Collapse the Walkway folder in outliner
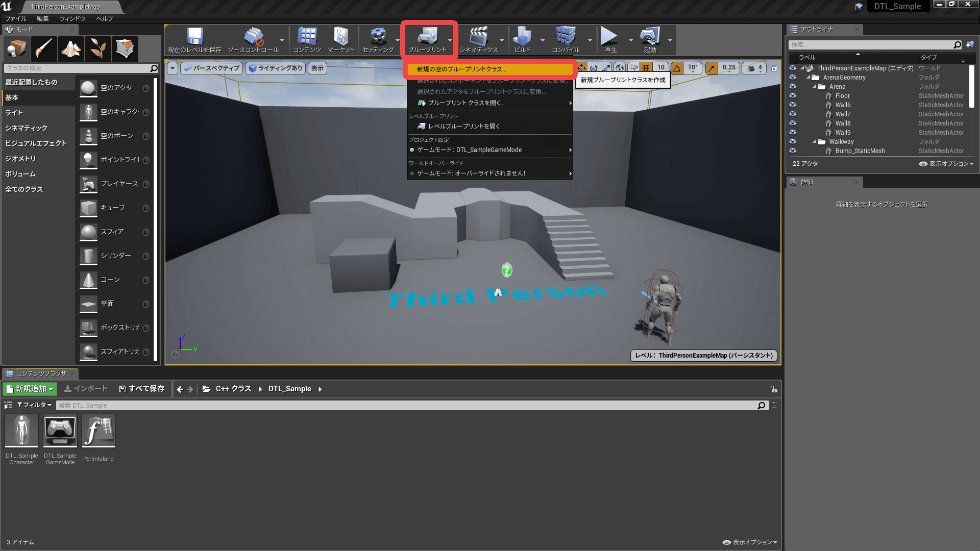The width and height of the screenshot is (980, 551). pyautogui.click(x=815, y=142)
